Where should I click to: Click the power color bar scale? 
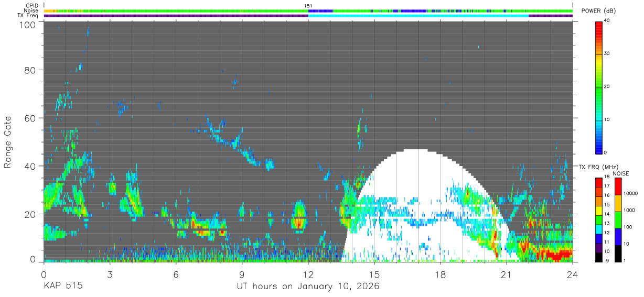[x=598, y=87]
